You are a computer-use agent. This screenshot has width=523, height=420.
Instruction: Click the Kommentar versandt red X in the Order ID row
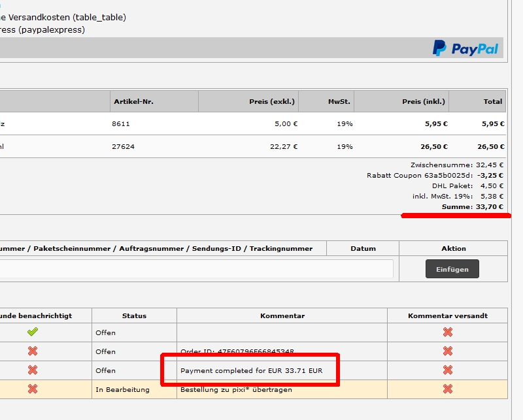pyautogui.click(x=448, y=351)
